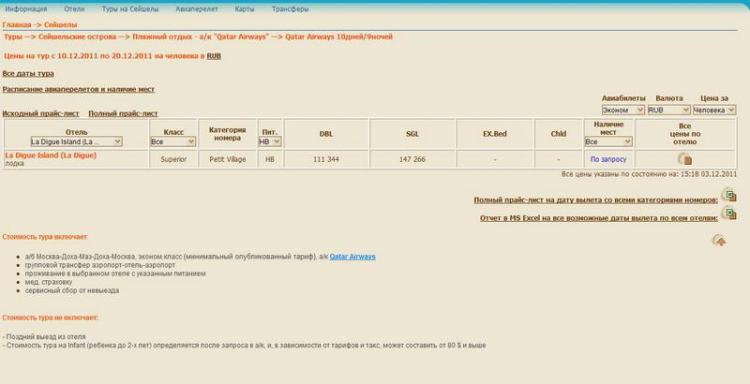Open the Цена за dropdown
750x384 pixels.
coord(714,110)
